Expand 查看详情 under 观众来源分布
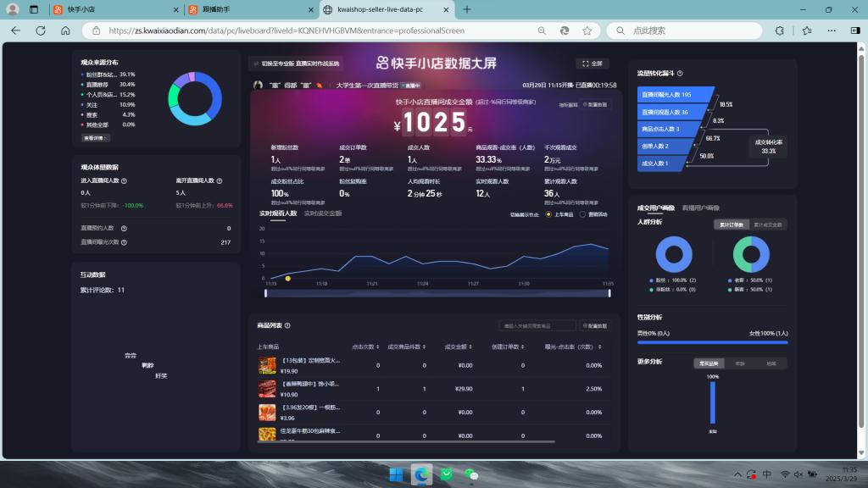Screen dimensions: 868x488 tap(95, 137)
